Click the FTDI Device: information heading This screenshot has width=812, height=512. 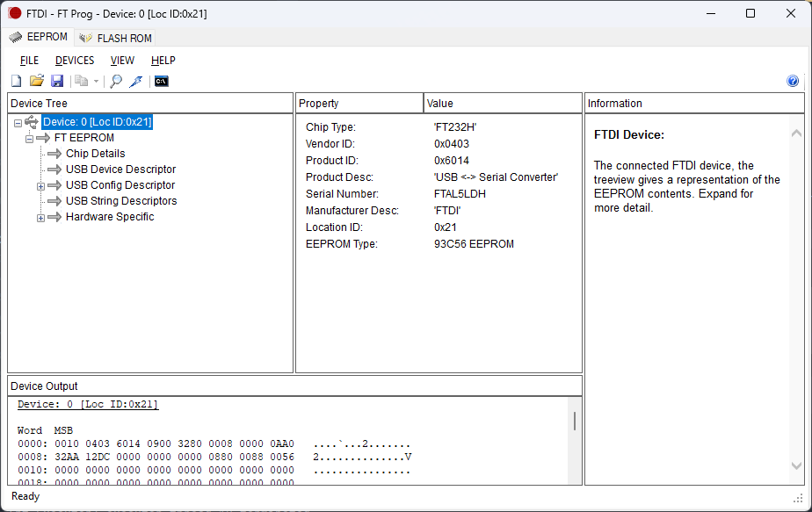(628, 134)
